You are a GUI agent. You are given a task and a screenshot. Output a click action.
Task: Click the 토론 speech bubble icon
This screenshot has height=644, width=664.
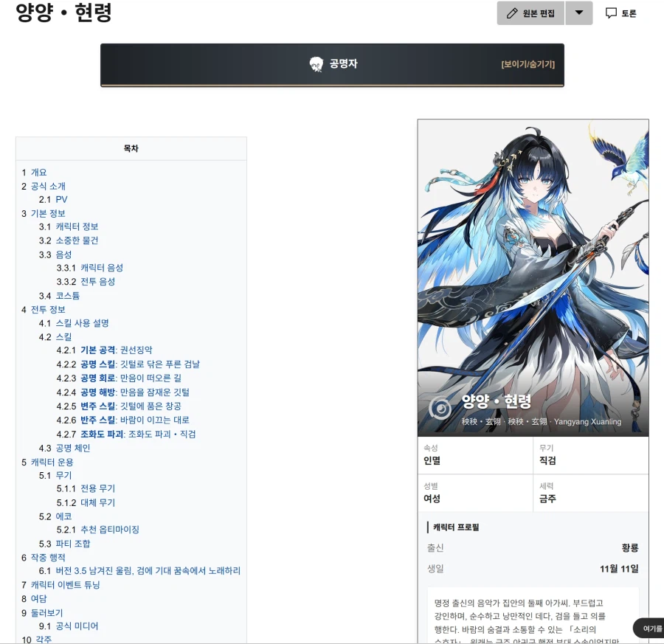click(x=611, y=13)
